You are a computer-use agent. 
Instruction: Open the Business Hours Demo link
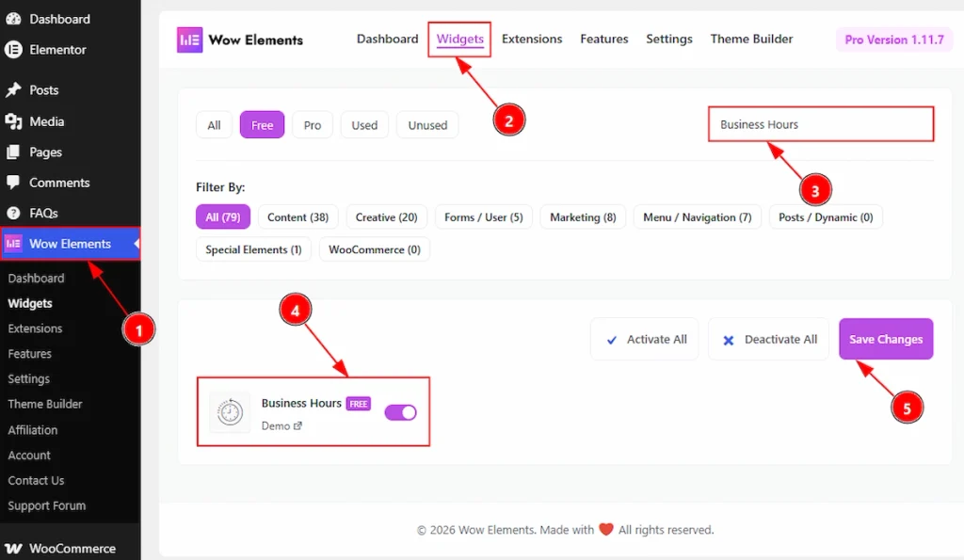click(x=281, y=426)
